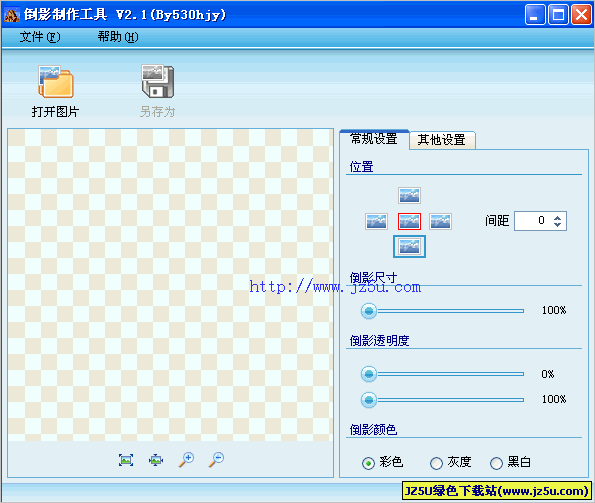This screenshot has width=595, height=503.
Task: Switch to the 常规设置 tab
Action: [374, 139]
